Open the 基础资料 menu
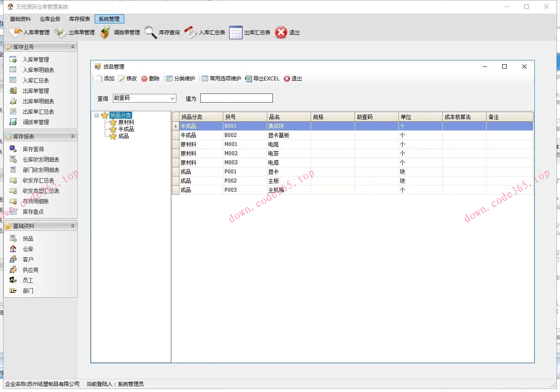 (20, 19)
